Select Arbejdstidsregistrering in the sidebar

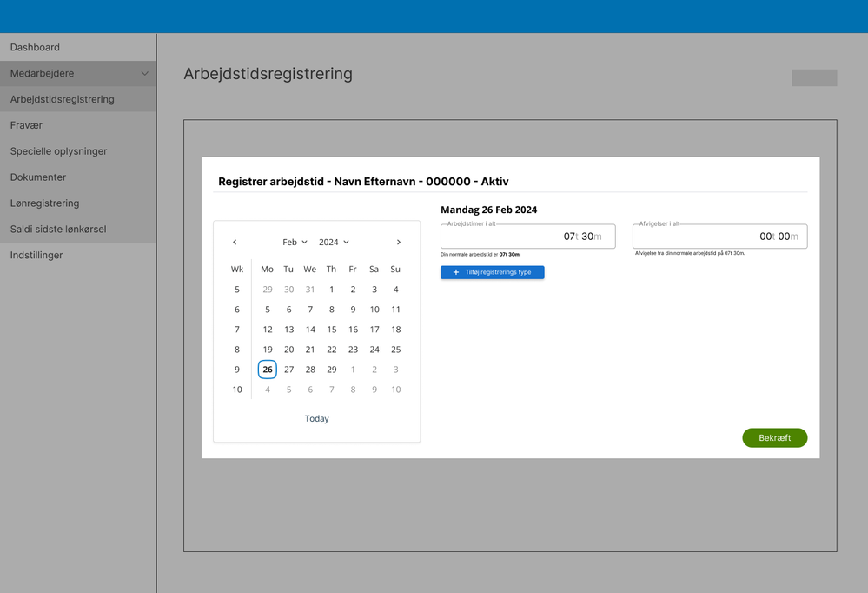(78, 99)
